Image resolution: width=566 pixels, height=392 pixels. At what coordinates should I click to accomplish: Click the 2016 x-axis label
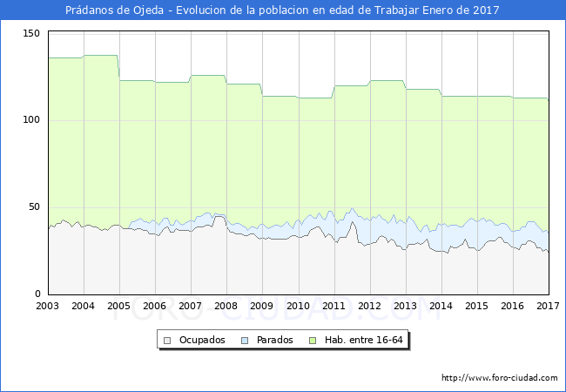click(513, 306)
